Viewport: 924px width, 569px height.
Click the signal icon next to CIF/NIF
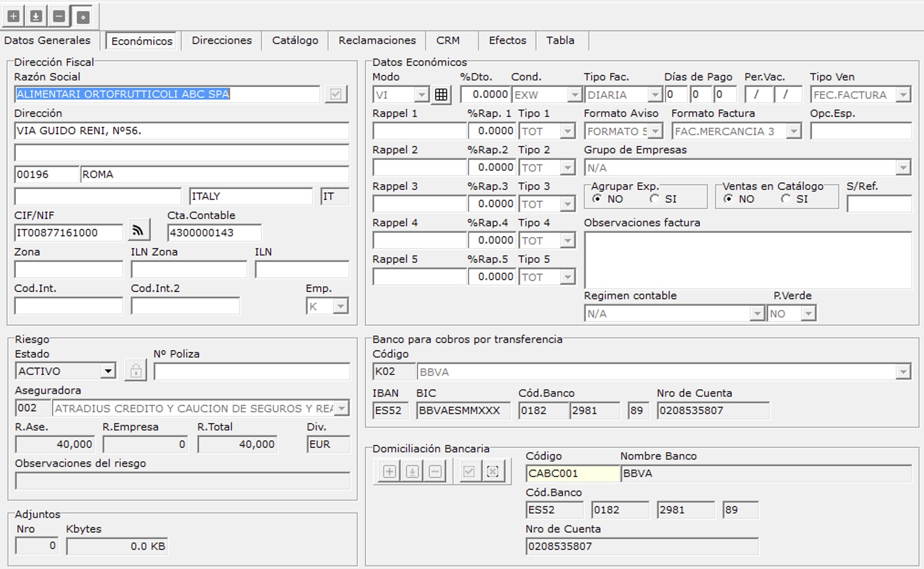click(139, 231)
